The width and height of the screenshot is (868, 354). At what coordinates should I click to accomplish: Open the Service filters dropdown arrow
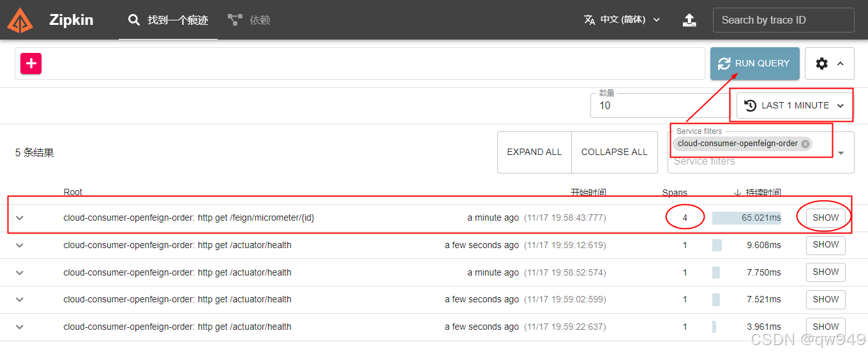[x=841, y=153]
